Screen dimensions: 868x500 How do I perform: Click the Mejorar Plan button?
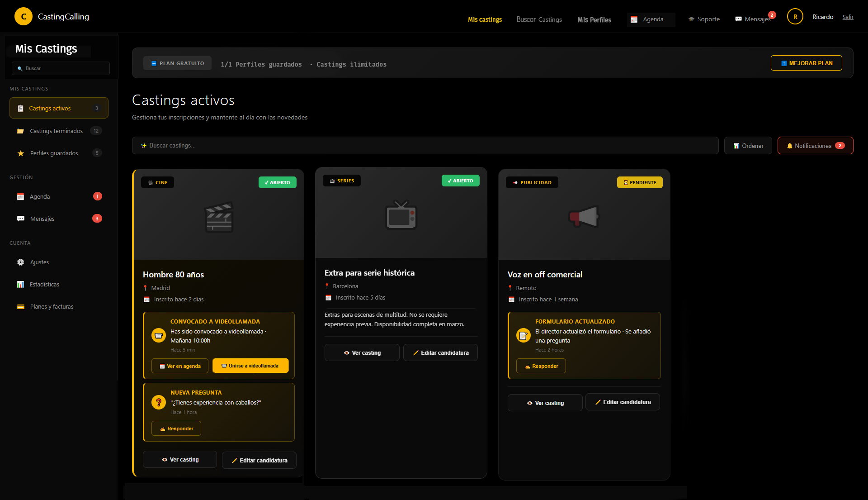pyautogui.click(x=806, y=63)
